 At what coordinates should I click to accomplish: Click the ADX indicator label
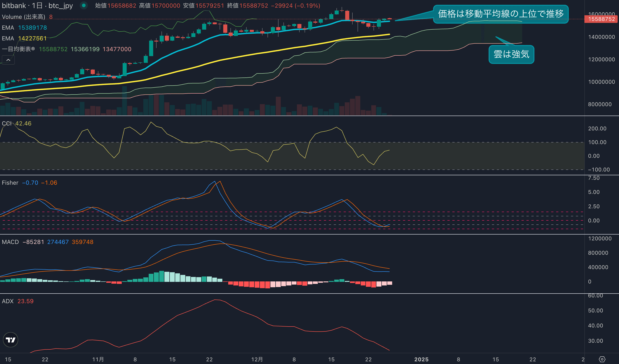pyautogui.click(x=8, y=301)
